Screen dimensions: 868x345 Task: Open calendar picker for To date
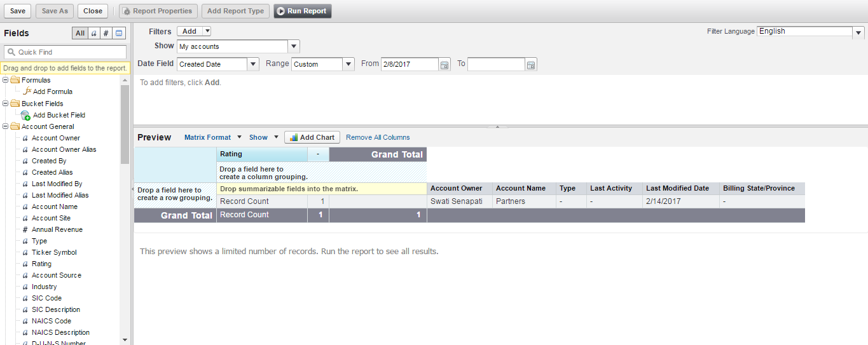[x=531, y=64]
